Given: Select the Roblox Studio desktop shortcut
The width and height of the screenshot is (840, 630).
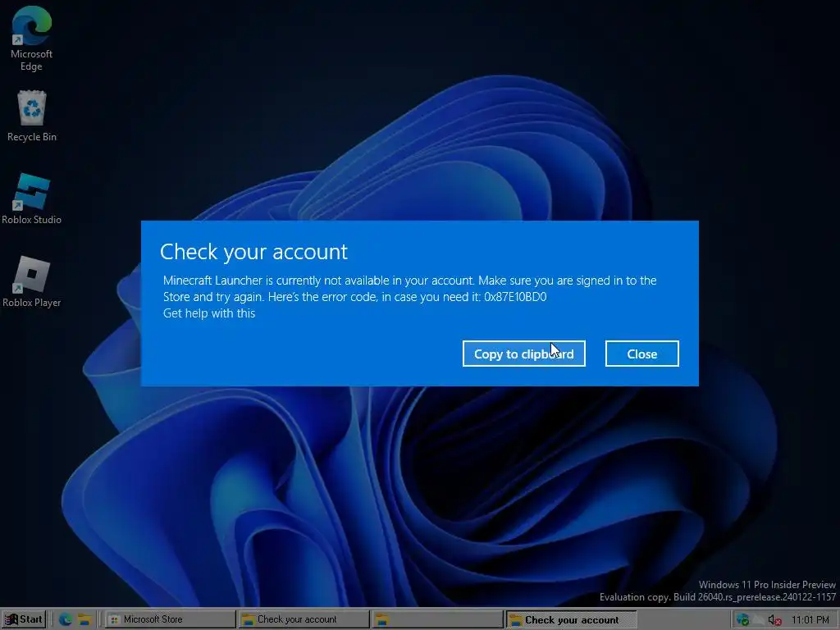Looking at the screenshot, I should point(32,199).
